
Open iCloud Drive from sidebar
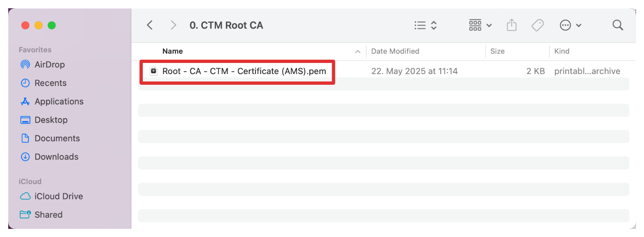tap(58, 196)
